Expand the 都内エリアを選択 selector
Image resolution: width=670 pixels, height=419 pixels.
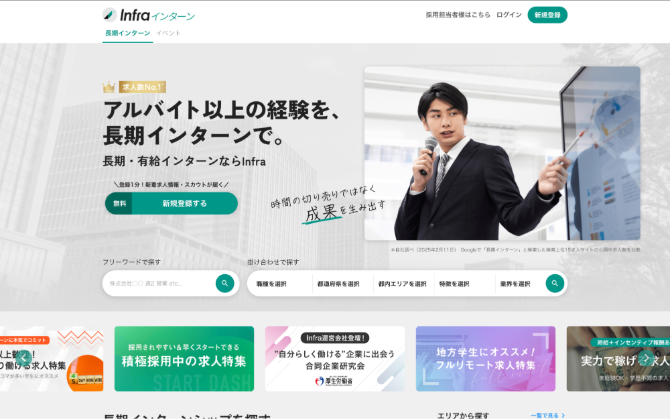404,284
